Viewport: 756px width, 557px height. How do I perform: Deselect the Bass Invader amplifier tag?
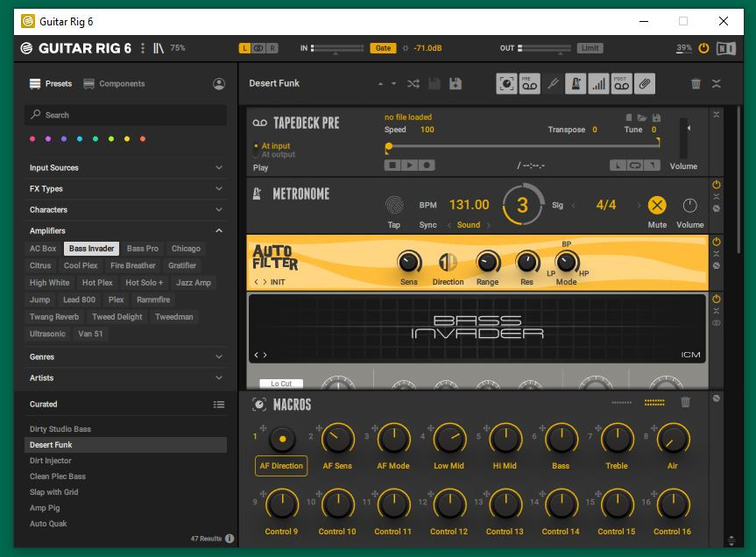(x=92, y=249)
